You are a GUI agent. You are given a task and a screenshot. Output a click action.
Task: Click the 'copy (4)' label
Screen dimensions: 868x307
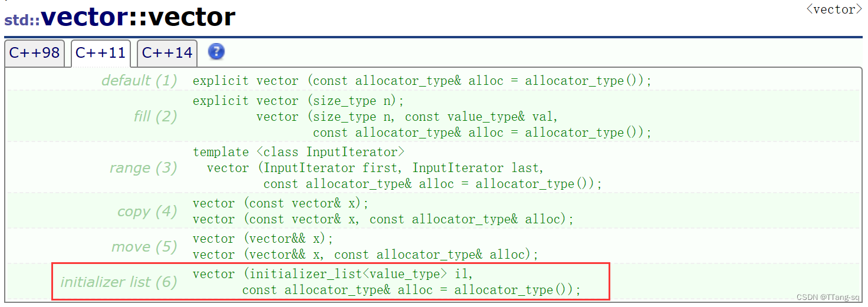(147, 212)
